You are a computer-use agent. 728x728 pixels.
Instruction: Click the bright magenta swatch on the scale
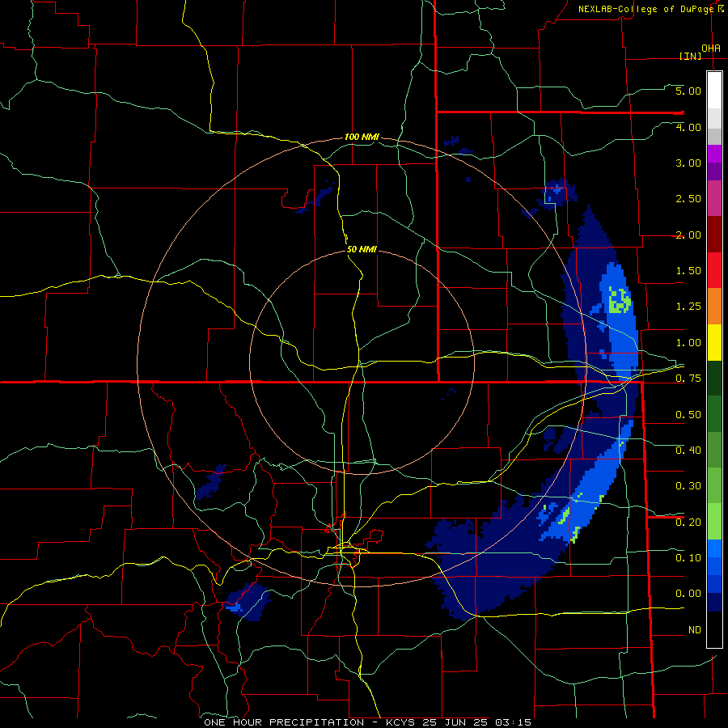[x=714, y=154]
